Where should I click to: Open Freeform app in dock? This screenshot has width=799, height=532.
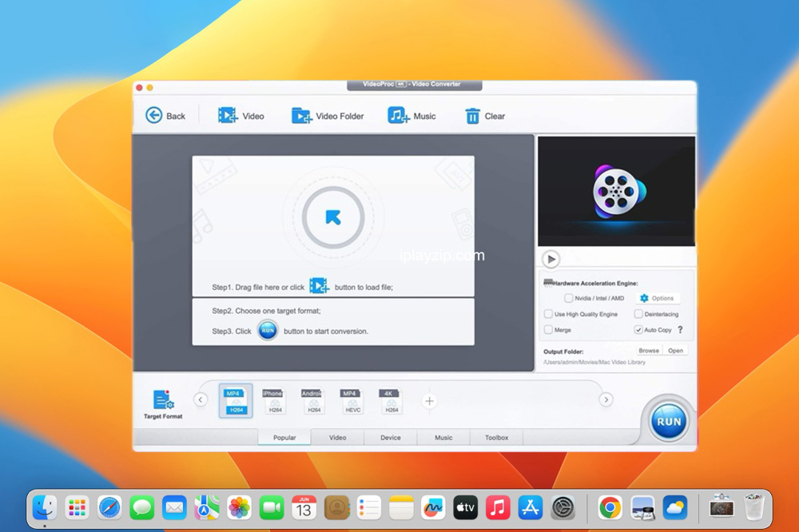[433, 507]
